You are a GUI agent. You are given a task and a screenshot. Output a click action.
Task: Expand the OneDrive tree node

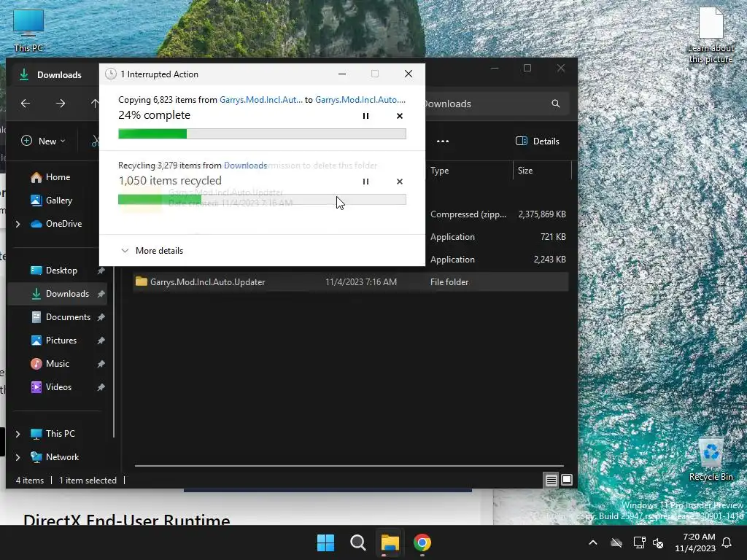[18, 224]
